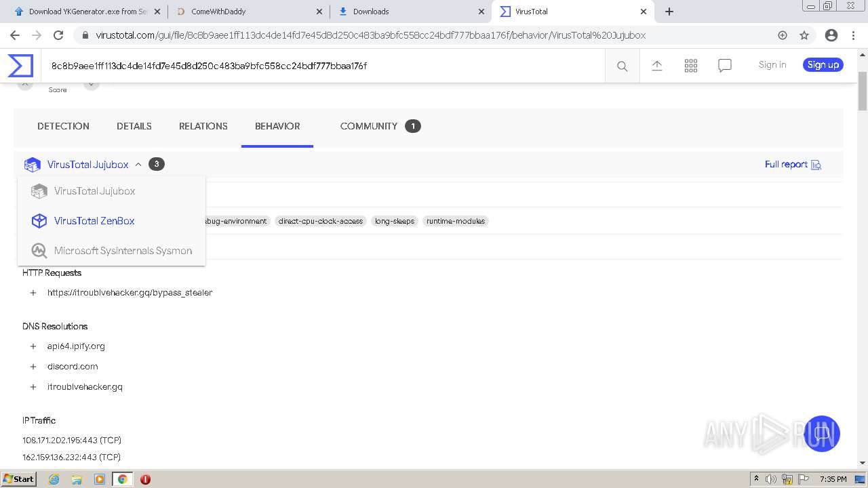
Task: Click the browser back arrow
Action: tap(15, 35)
